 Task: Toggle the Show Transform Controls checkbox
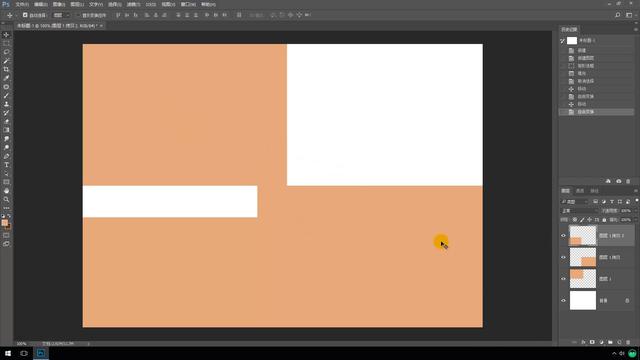point(78,15)
